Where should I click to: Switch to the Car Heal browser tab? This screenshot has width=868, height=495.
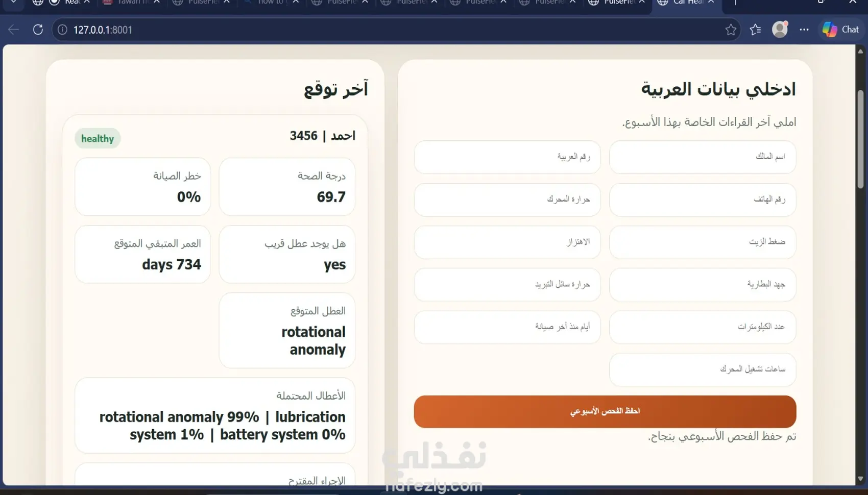[x=687, y=4]
